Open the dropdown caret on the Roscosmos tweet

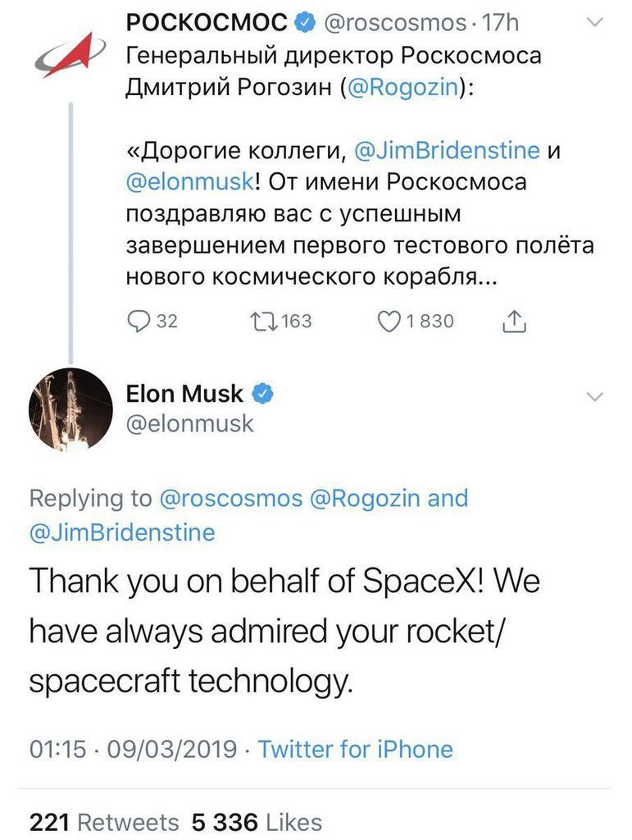pos(596,22)
